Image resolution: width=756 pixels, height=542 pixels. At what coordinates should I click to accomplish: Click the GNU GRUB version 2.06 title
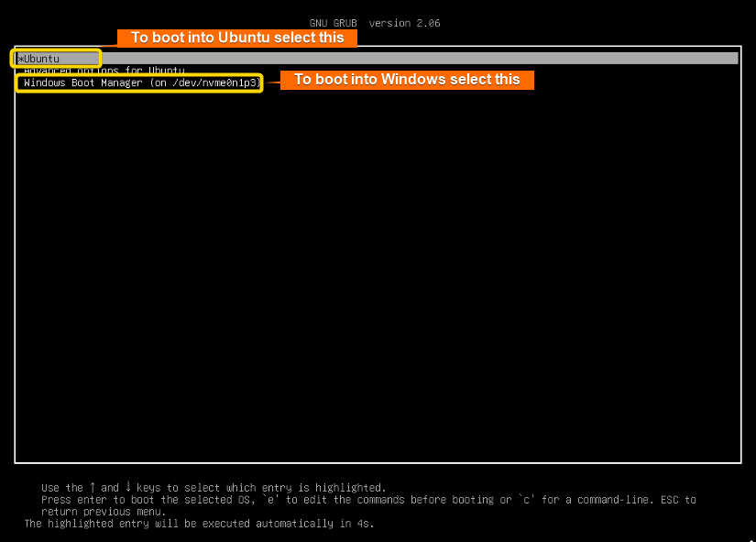[375, 23]
